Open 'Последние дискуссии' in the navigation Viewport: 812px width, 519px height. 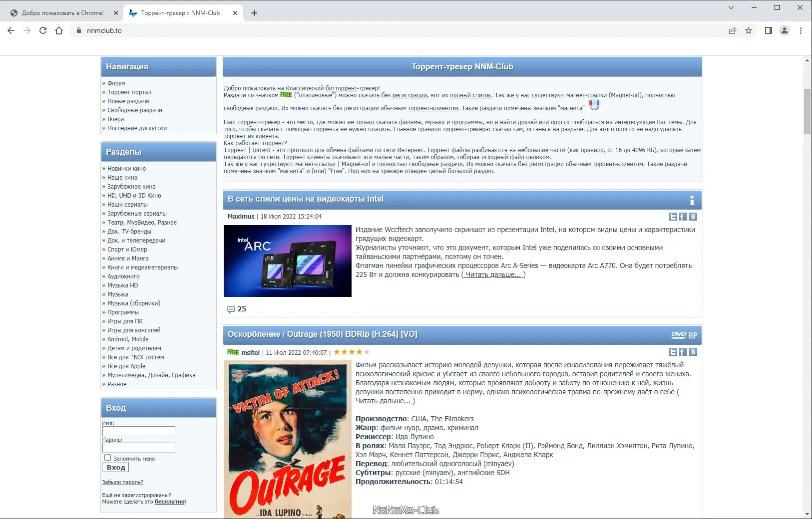point(137,128)
